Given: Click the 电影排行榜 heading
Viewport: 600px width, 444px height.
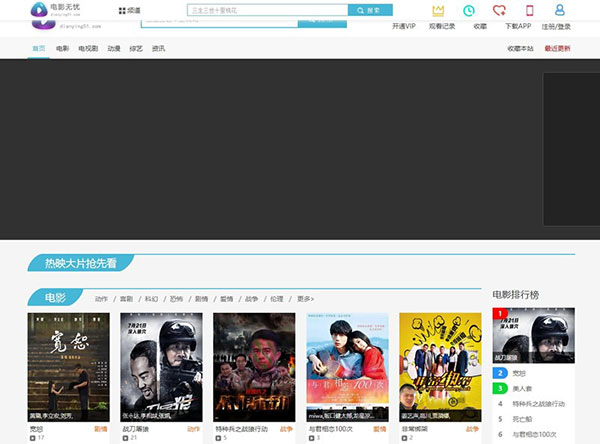Looking at the screenshot, I should [x=515, y=295].
